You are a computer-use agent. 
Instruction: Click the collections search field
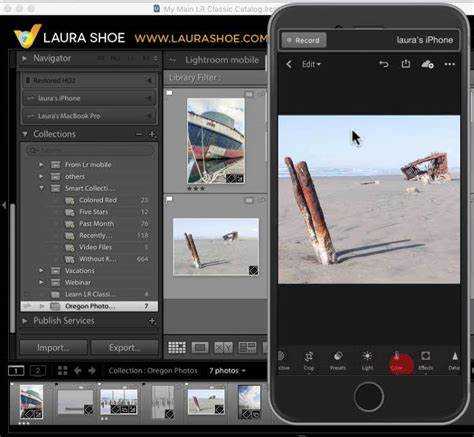click(90, 150)
